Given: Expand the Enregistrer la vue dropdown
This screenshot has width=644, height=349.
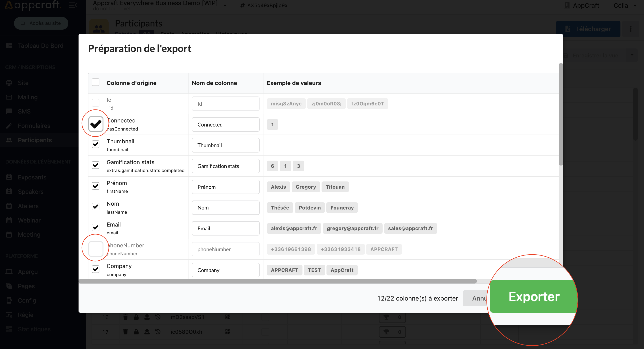Looking at the screenshot, I should (632, 55).
